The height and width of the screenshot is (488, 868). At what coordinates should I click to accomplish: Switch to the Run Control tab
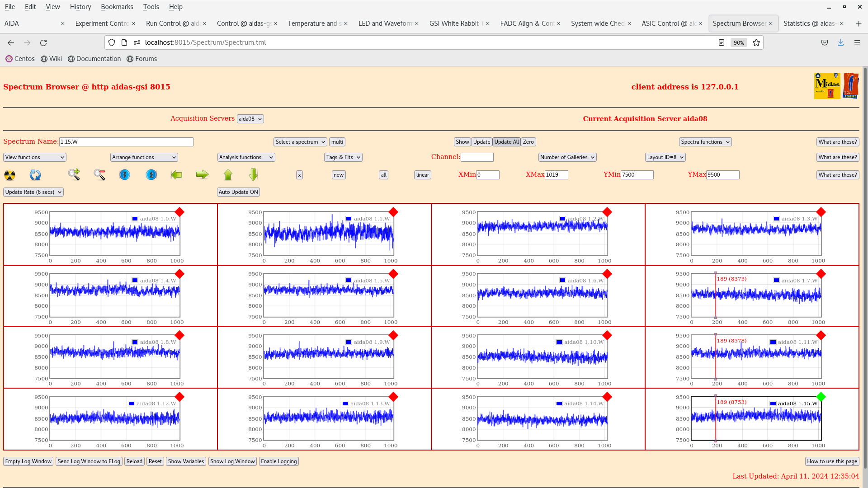(x=174, y=23)
